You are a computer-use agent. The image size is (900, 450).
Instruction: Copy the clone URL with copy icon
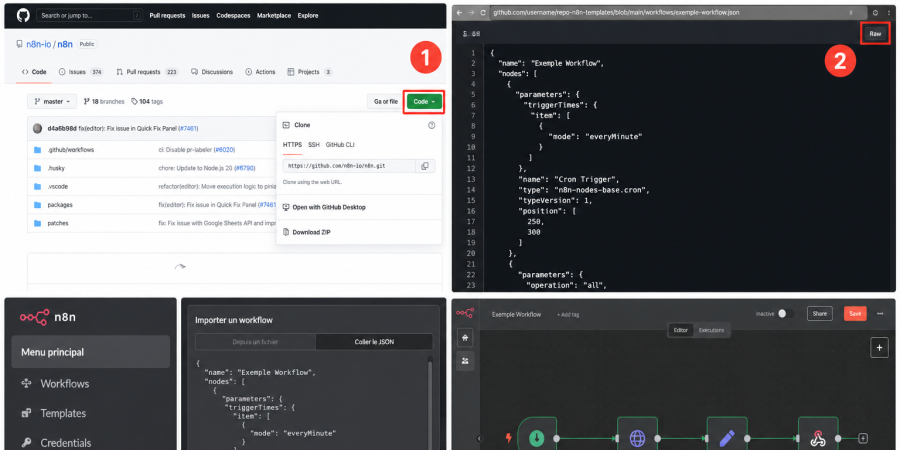(425, 166)
